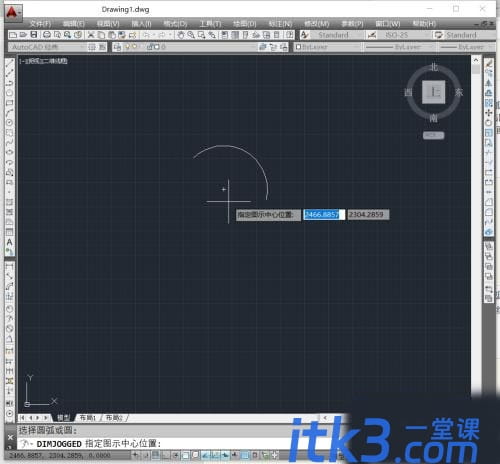
Task: Toggle the layer on/off lightbulb icon
Action: pos(128,47)
